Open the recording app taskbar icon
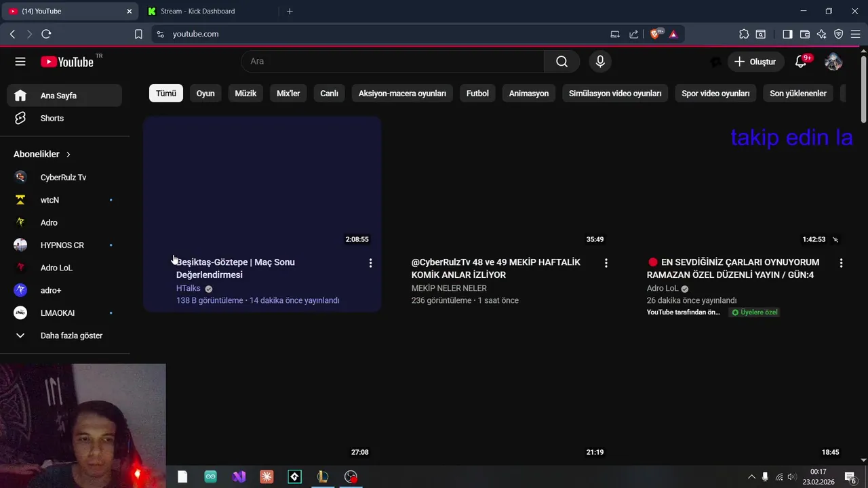868x488 pixels. 351,476
